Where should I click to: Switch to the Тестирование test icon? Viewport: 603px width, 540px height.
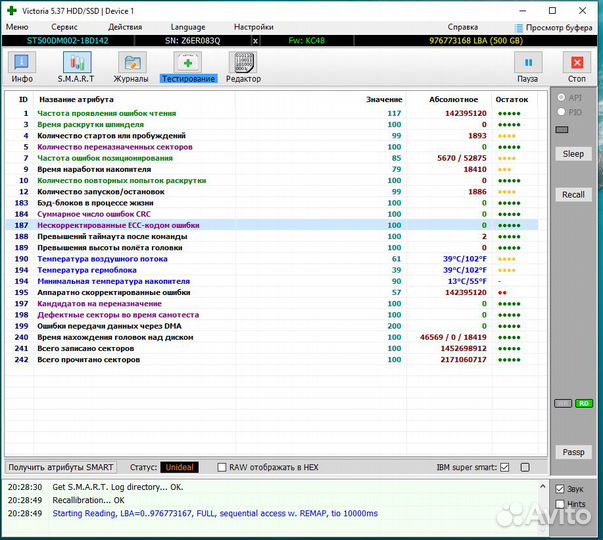(188, 66)
